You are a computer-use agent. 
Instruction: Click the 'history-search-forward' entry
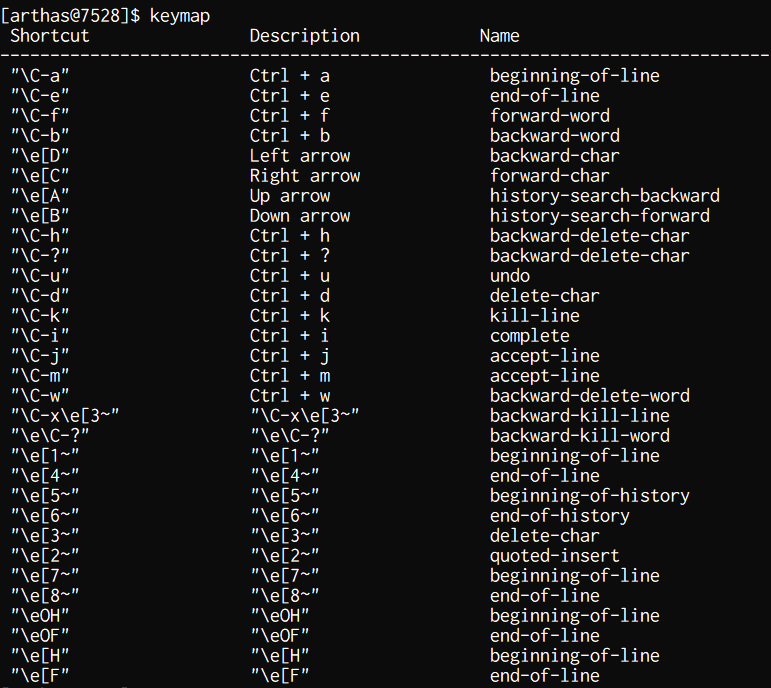point(599,215)
